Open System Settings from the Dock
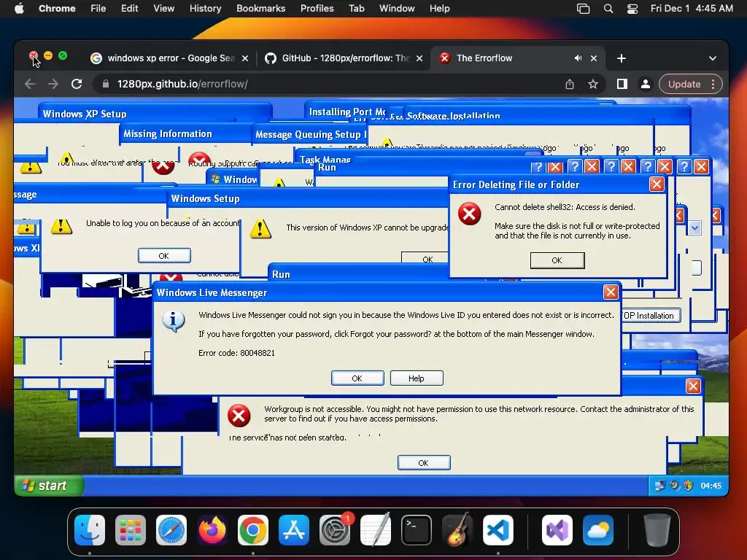The image size is (747, 560). (335, 530)
